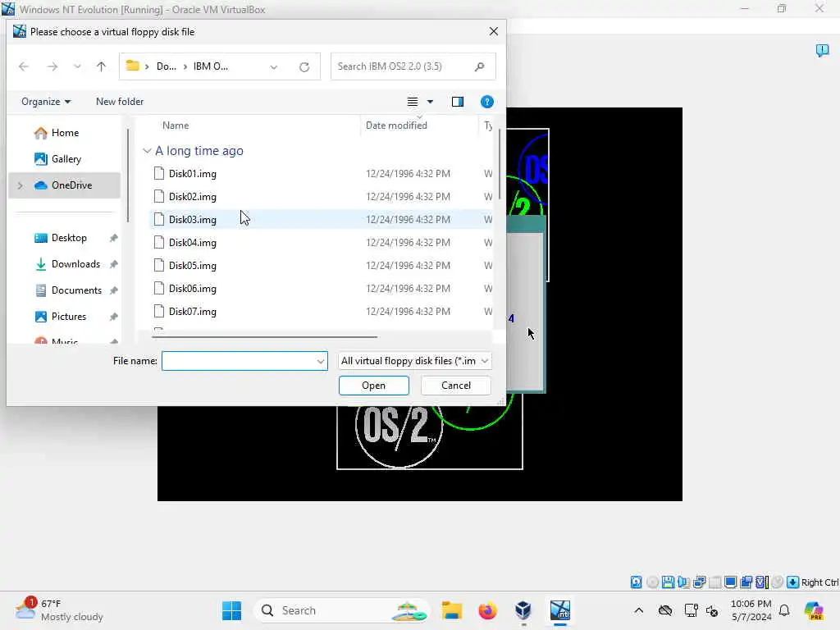840x630 pixels.
Task: Select the Disk01.img file
Action: click(321, 174)
